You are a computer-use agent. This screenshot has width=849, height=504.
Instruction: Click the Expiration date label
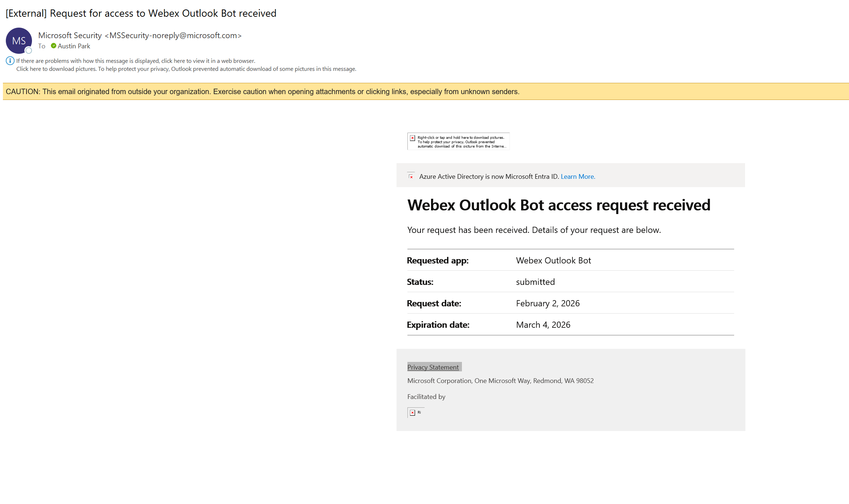point(438,325)
